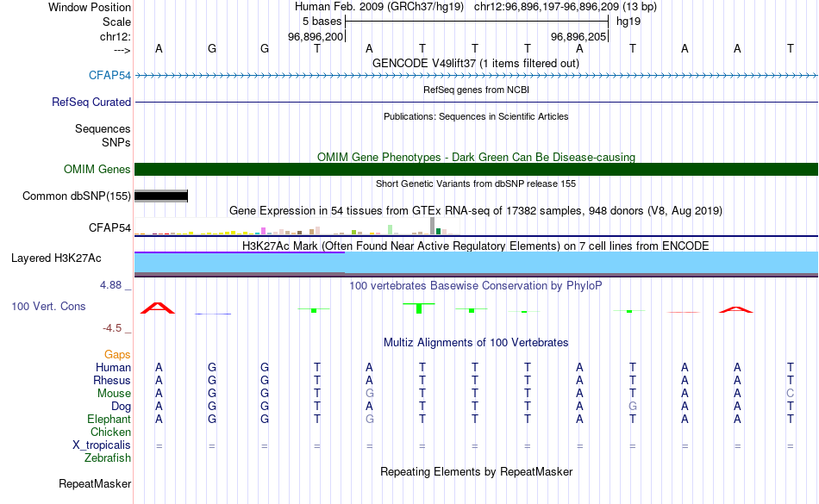Click the 96,896,200 position label
This screenshot has height=504, width=819.
pos(316,36)
